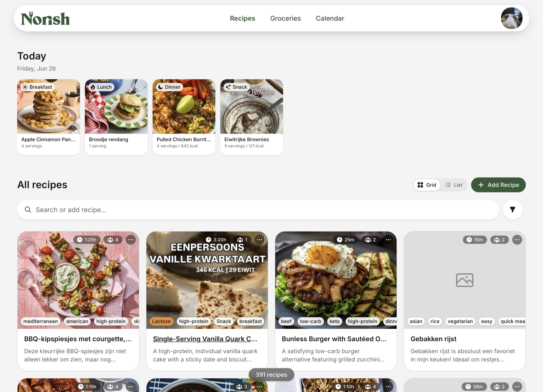Go to the Groceries tab
This screenshot has height=392, width=543.
point(285,18)
